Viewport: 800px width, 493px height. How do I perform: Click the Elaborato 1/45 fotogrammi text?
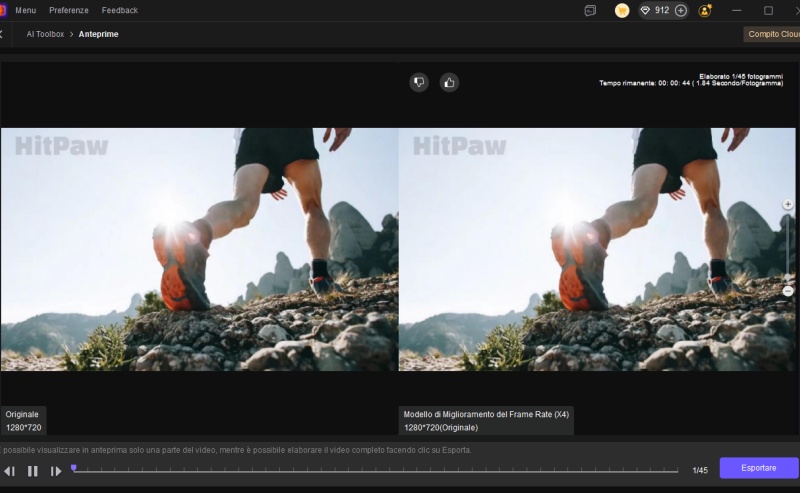741,77
